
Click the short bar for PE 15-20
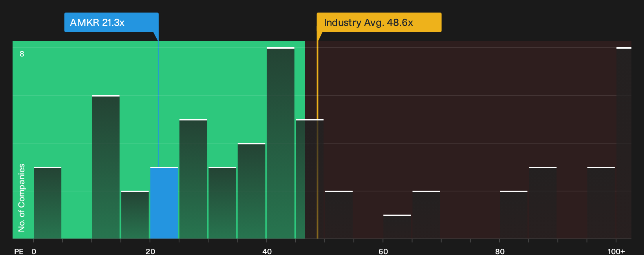(135, 215)
